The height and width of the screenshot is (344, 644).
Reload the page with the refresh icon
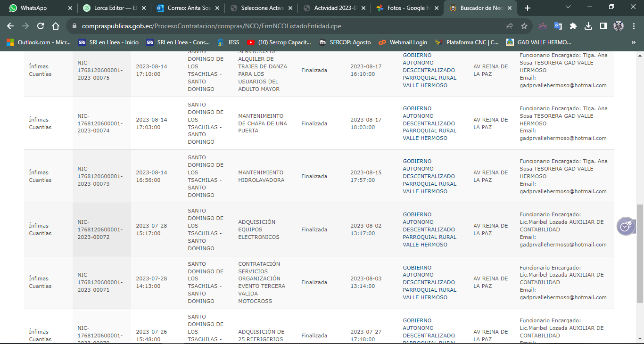pos(41,26)
